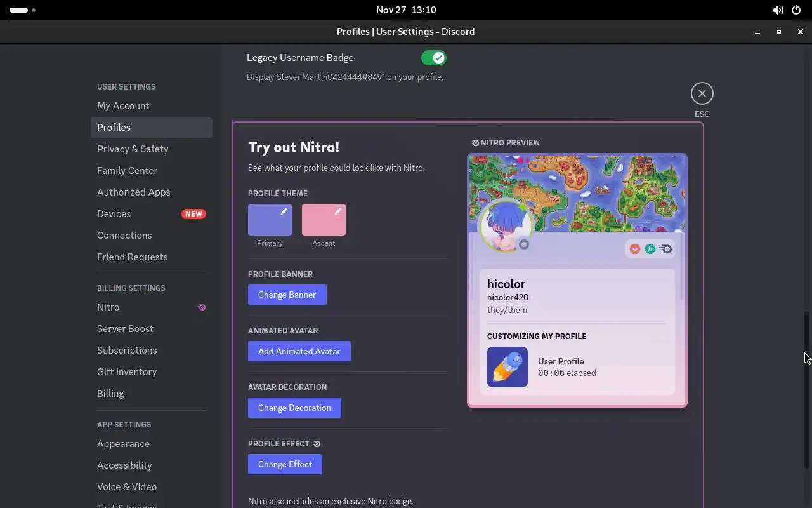812x508 pixels.
Task: Open Gift Inventory settings
Action: pos(152,372)
